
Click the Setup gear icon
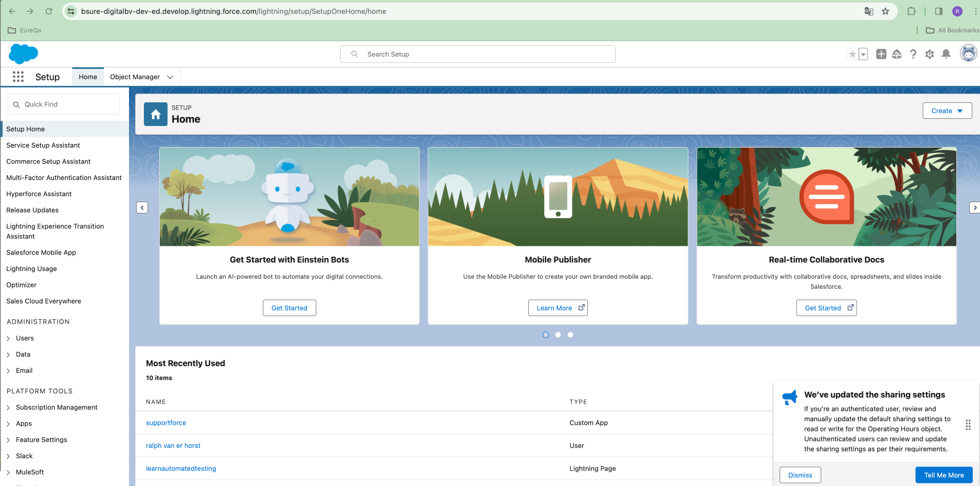(930, 54)
